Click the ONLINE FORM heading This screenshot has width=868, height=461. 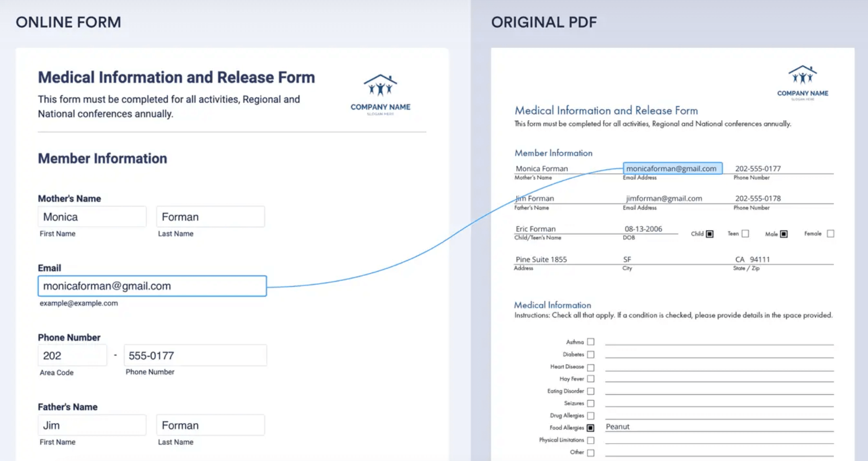[x=68, y=22]
